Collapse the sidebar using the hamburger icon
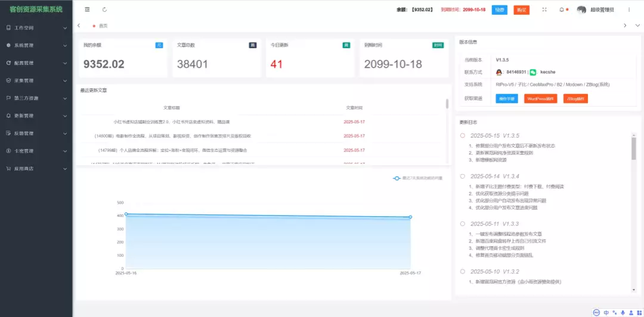Screen dimensions: 644x317 coord(88,10)
